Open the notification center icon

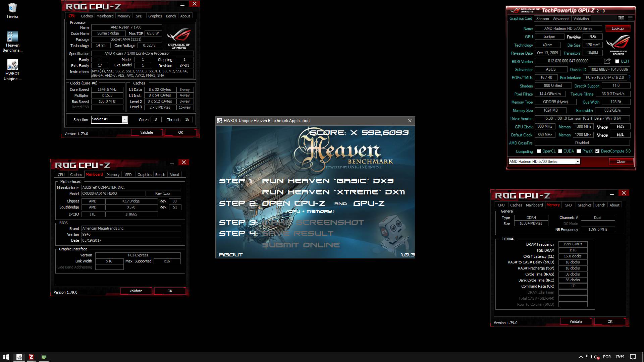[x=633, y=357]
